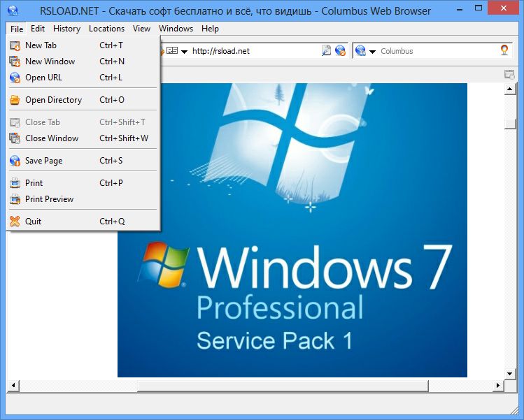Expand the address bar history dropdown arrow
This screenshot has height=420, width=524.
coord(184,52)
